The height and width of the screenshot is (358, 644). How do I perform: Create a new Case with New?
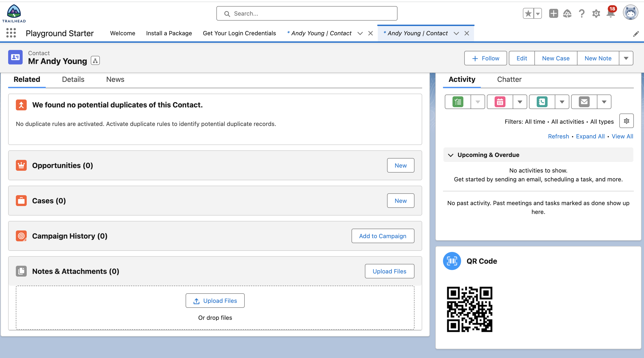click(x=400, y=201)
